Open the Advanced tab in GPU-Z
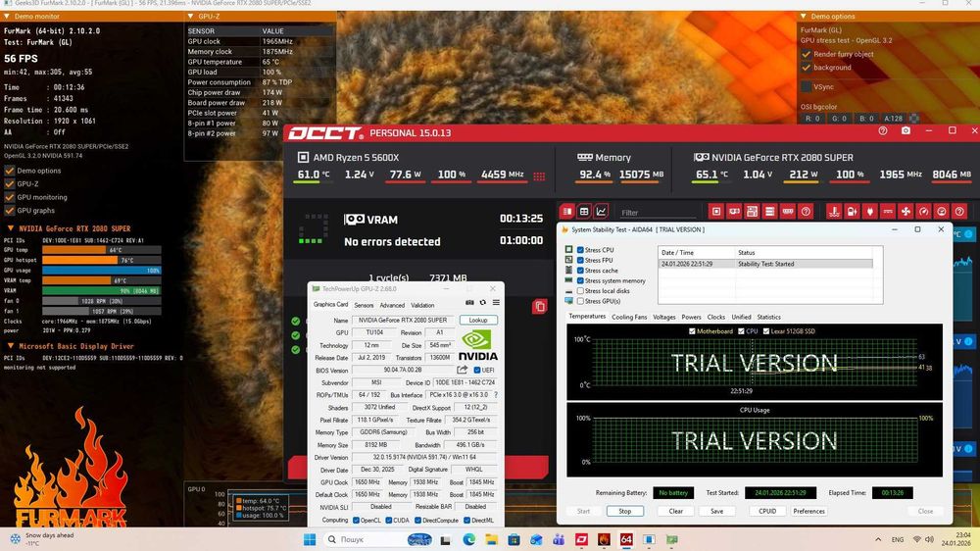Viewport: 980px width, 551px height. tap(392, 305)
